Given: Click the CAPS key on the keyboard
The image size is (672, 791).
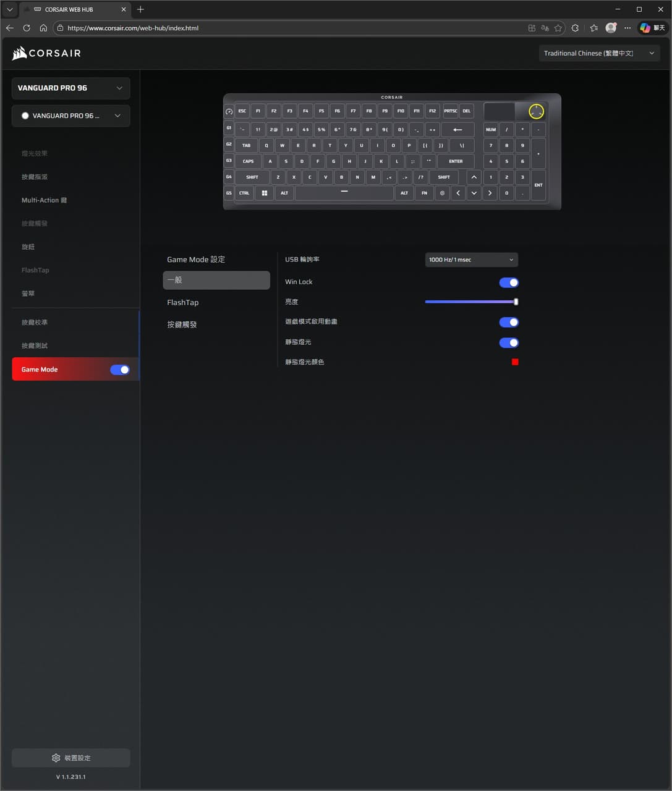Looking at the screenshot, I should coord(249,161).
